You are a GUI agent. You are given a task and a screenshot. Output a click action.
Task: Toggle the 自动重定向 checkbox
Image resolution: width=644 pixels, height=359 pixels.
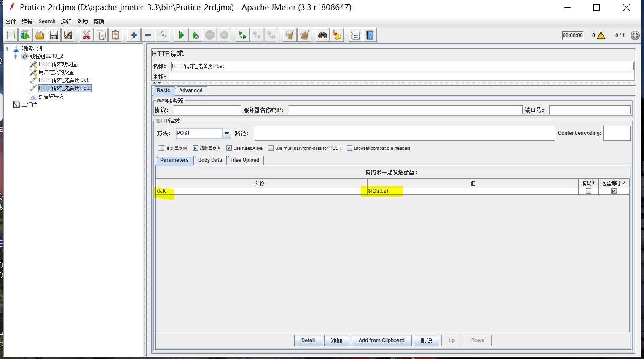[161, 148]
